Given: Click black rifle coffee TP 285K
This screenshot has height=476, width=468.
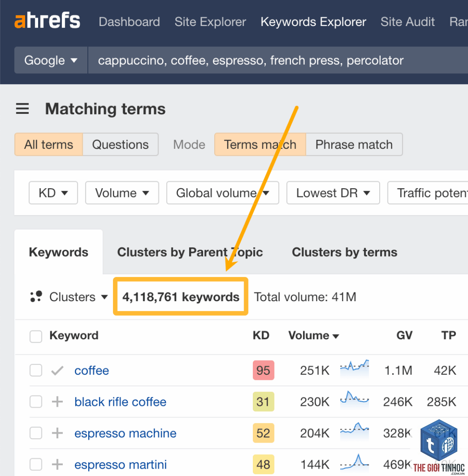Looking at the screenshot, I should click(442, 402).
